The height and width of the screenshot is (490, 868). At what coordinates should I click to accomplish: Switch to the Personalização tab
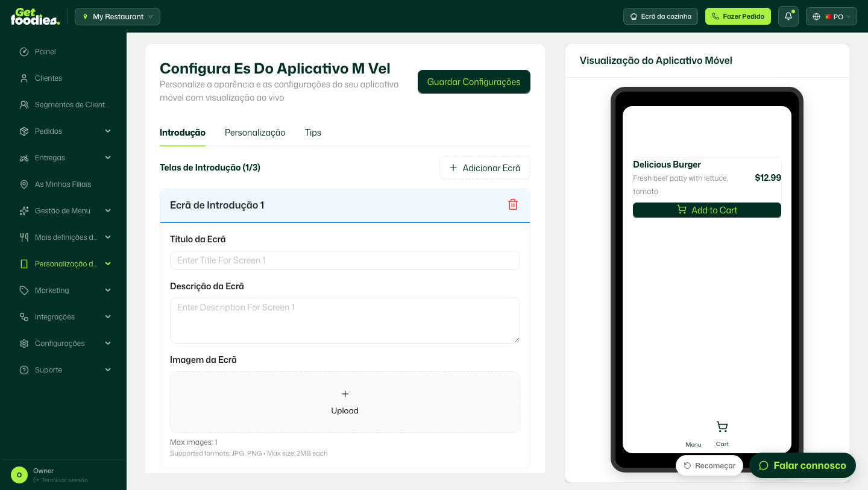pos(255,133)
